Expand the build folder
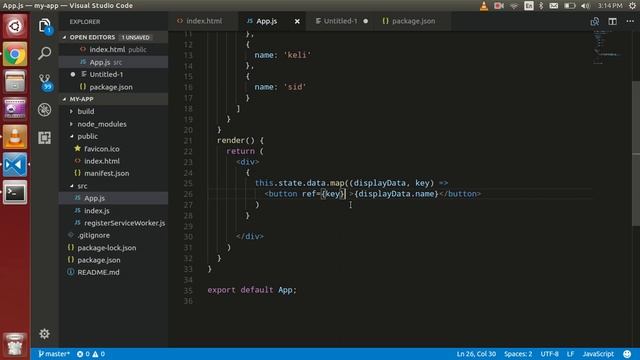Viewport: 640px width, 360px height. coord(86,111)
